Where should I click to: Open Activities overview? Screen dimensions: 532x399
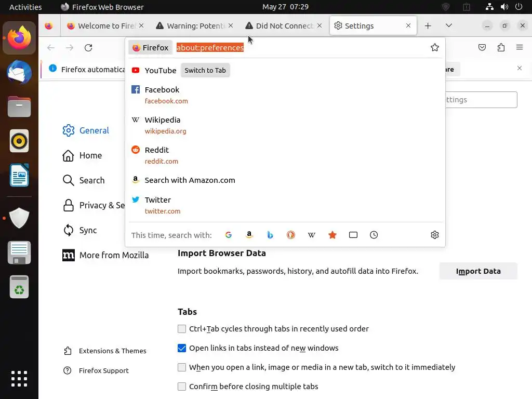click(25, 7)
